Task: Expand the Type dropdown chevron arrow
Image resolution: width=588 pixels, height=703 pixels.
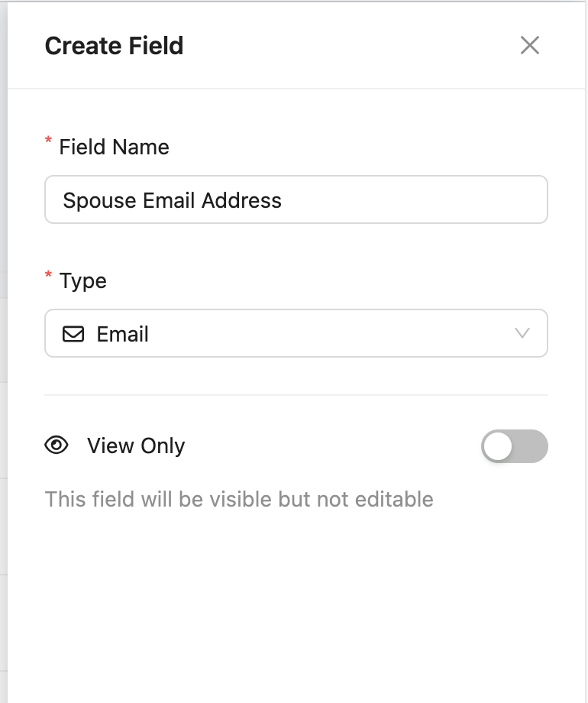Action: [x=522, y=333]
